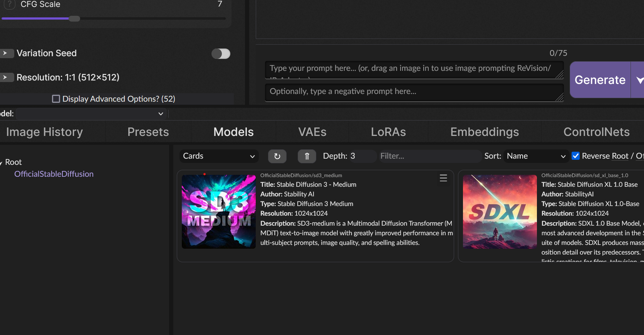Screen dimensions: 644x335
Task: Click 'Author: Stability AI' on SD3 card
Action: [x=287, y=194]
